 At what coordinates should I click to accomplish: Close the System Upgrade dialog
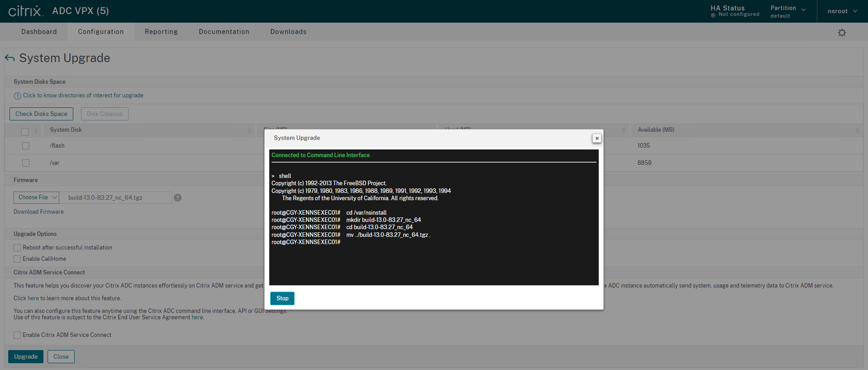coord(597,138)
